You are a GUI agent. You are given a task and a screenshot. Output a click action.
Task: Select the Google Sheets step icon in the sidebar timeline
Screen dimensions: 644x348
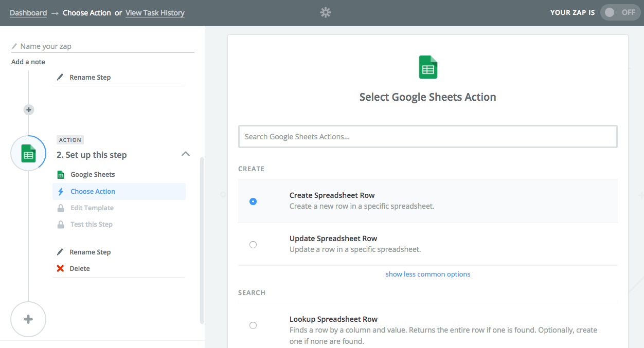click(28, 153)
